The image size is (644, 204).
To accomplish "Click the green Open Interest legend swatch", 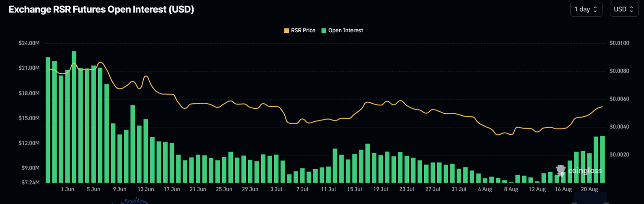I will point(324,31).
